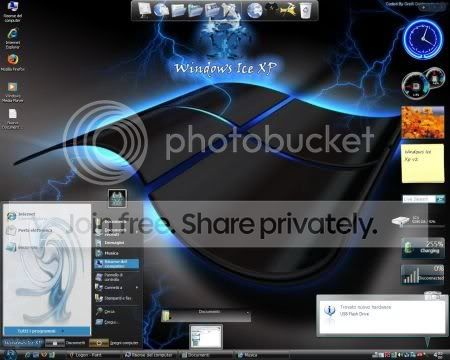
Task: Open the first folder icon in top dock
Action: 178,10
